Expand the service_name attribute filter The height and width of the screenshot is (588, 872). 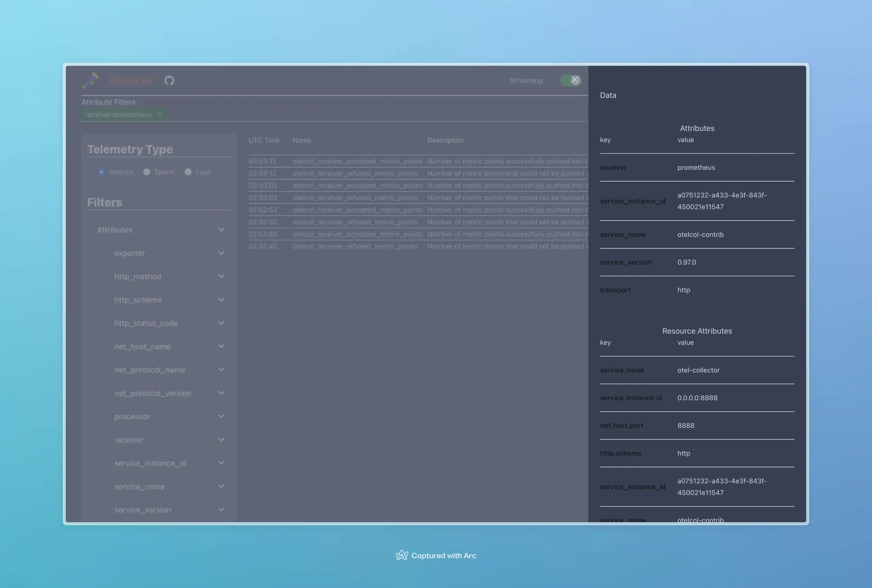point(221,486)
